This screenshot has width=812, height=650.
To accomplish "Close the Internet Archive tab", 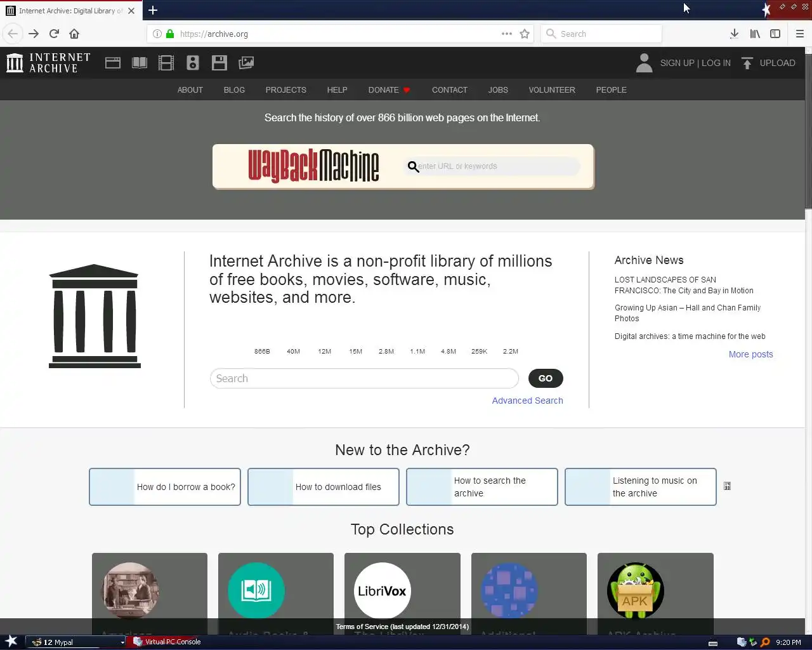I will [x=131, y=11].
